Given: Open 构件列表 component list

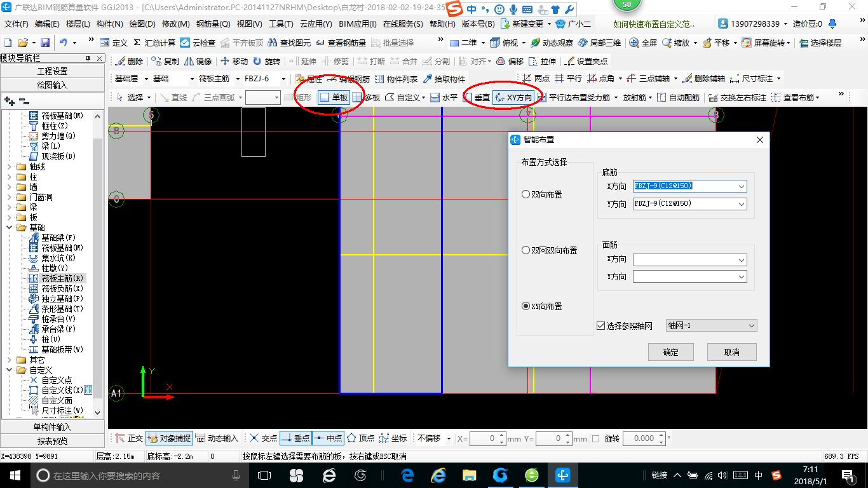Looking at the screenshot, I should coord(396,79).
